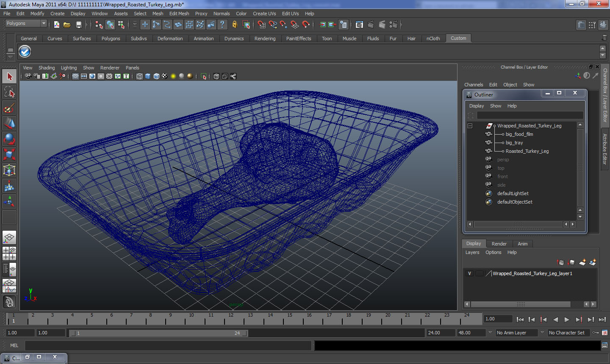610x364 pixels.
Task: Enable Use All Lights bulb icon
Action: point(173,76)
